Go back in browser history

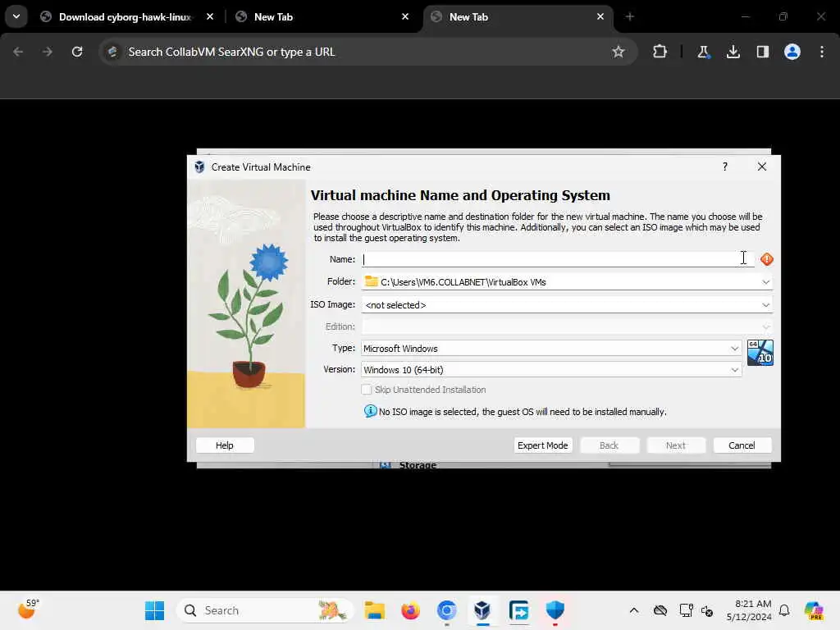[18, 52]
